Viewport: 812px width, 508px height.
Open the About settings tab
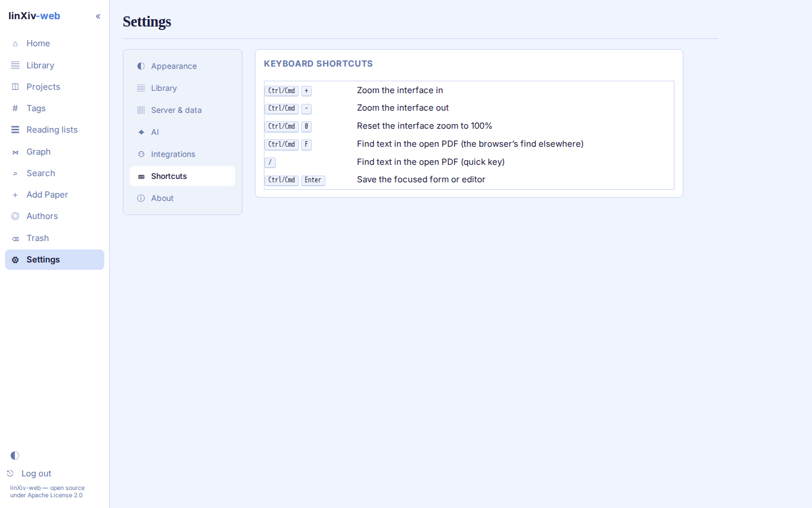coord(182,198)
